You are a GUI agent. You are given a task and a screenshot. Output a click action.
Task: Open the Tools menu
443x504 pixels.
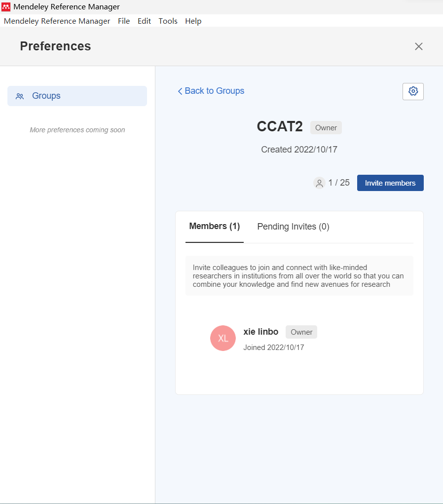(x=168, y=21)
